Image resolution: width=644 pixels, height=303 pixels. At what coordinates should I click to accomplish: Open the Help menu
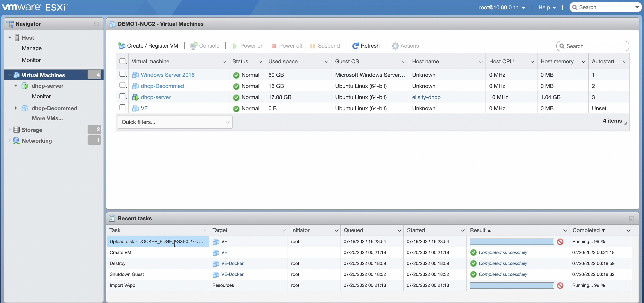[x=547, y=8]
